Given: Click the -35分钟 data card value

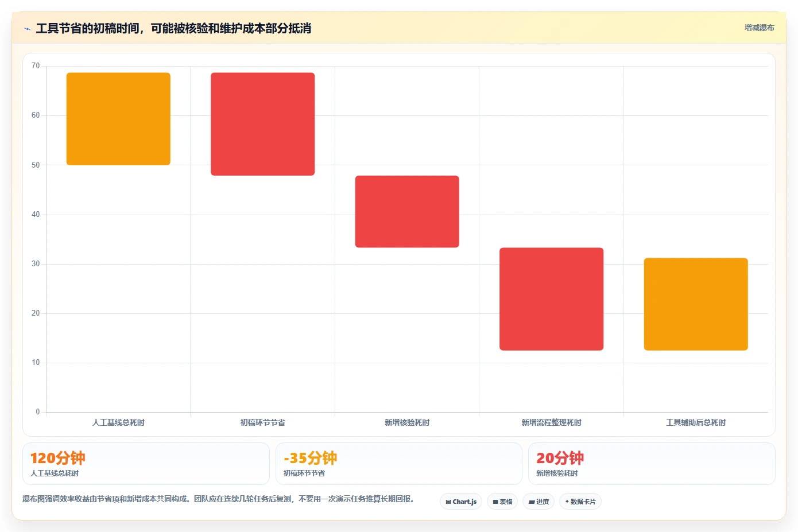Looking at the screenshot, I should tap(310, 458).
